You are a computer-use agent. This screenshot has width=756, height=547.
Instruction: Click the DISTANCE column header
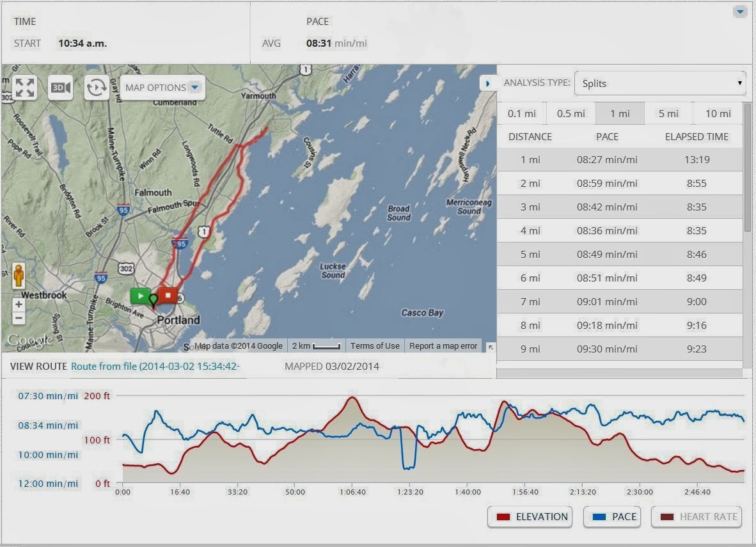pyautogui.click(x=530, y=136)
